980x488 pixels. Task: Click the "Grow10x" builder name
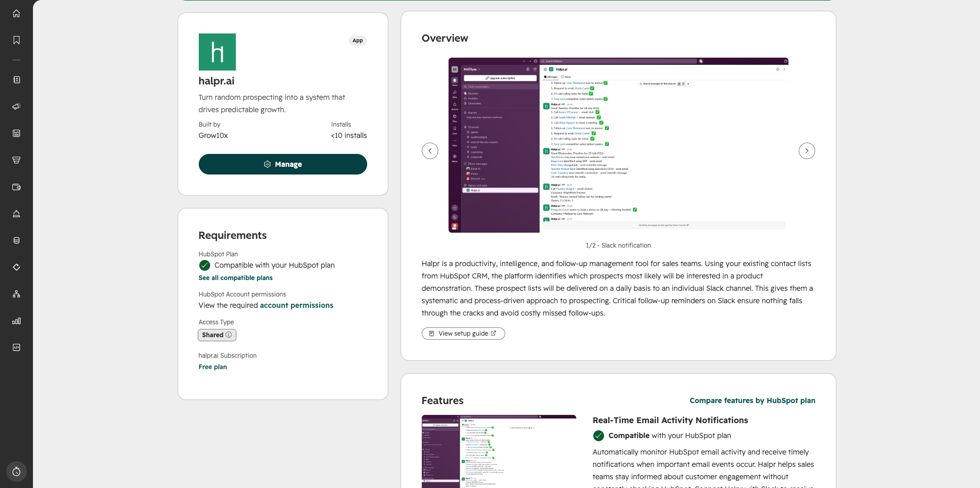(213, 135)
